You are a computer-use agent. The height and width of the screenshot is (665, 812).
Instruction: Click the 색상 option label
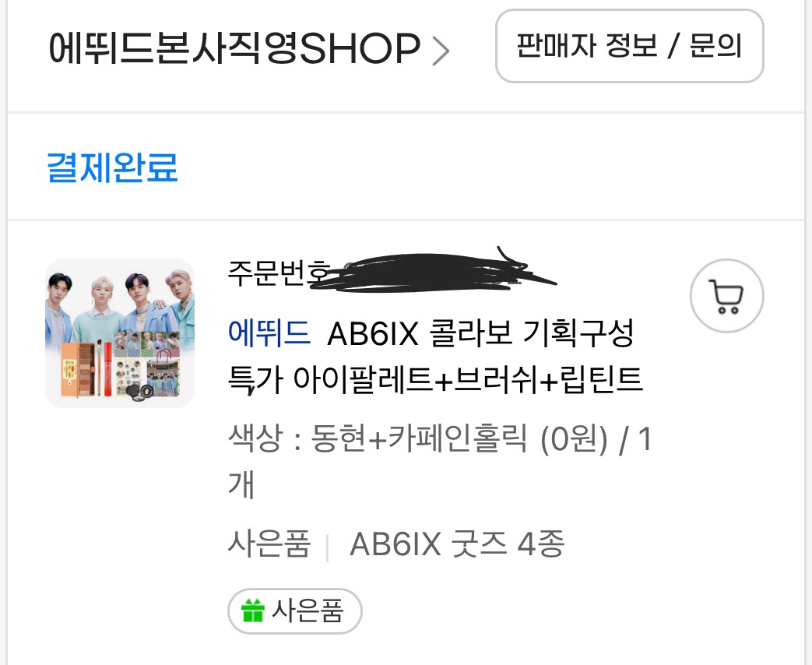[255, 438]
